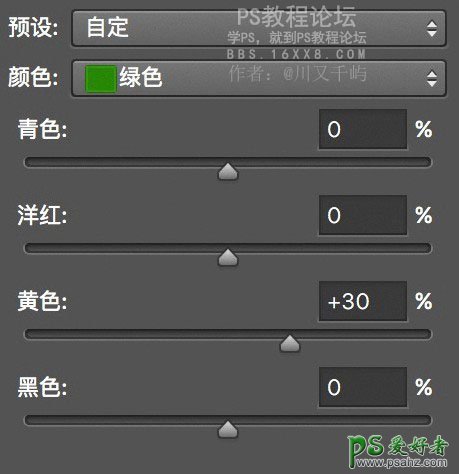Click the stepper arrows on the 颜色 dropdown
Screen dimensions: 459x474
click(432, 79)
